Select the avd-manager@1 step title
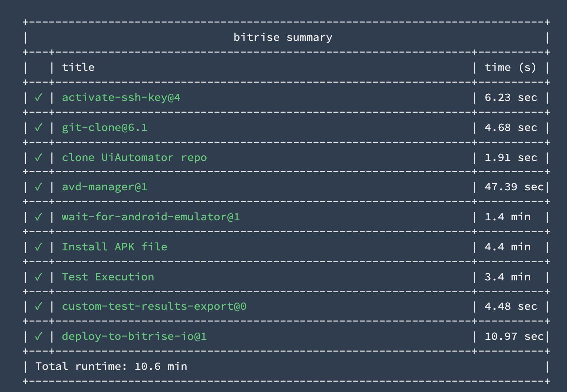 [x=104, y=187]
